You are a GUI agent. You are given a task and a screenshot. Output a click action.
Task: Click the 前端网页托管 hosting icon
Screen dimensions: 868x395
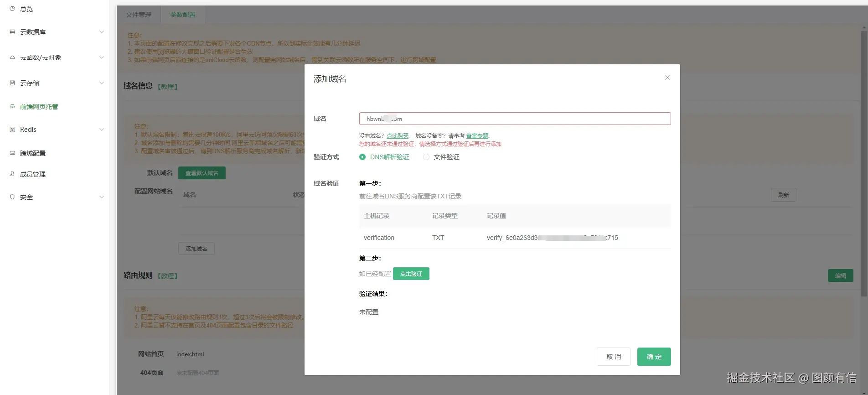(x=12, y=107)
